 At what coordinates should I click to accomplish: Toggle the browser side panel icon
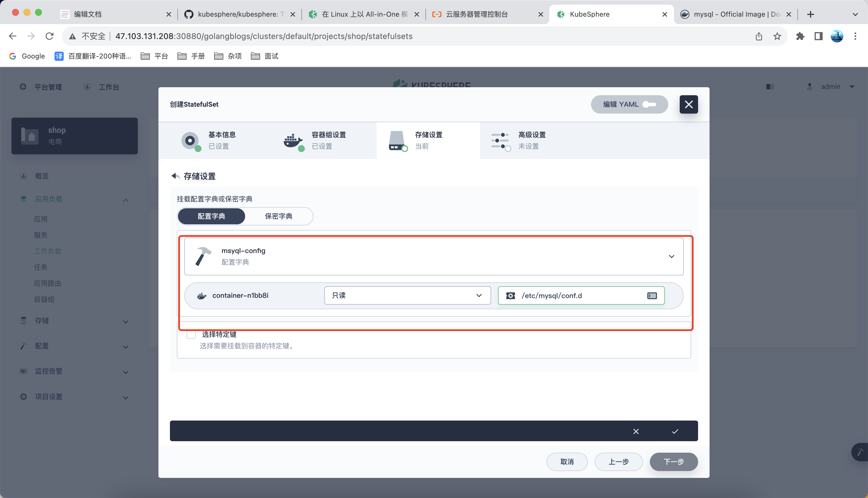click(818, 36)
